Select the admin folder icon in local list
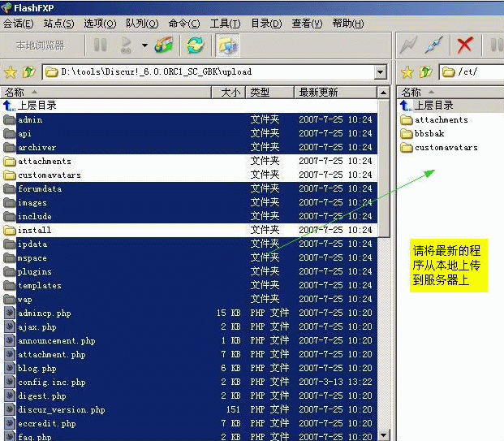The width and height of the screenshot is (504, 441). click(9, 120)
